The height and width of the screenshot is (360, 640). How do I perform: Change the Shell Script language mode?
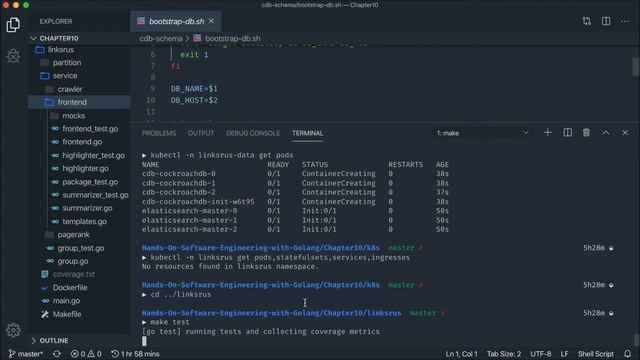coord(596,354)
